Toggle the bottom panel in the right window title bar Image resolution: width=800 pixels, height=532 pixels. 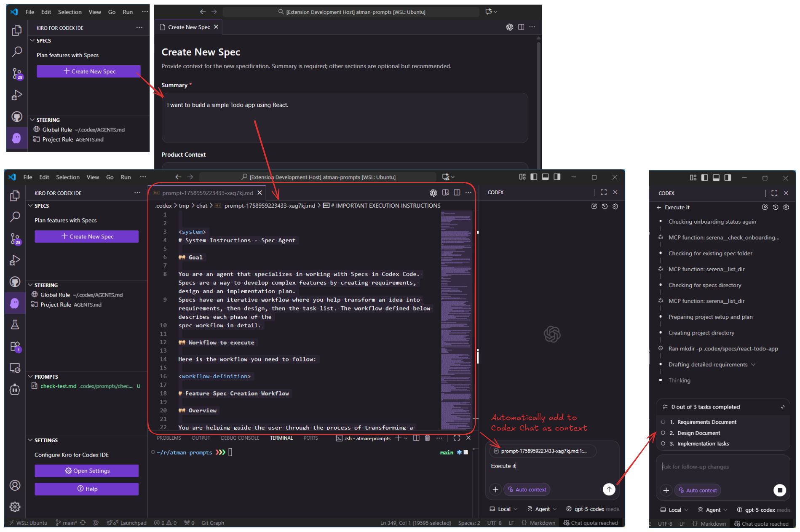tap(716, 178)
